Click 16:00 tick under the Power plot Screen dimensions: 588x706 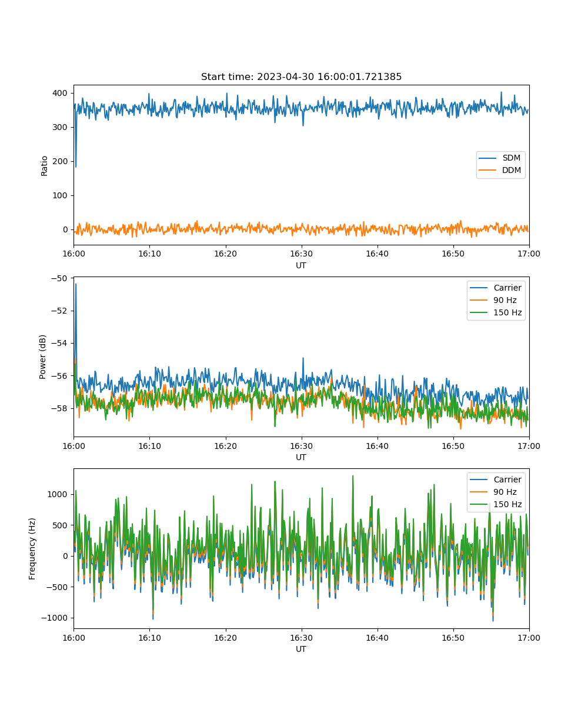click(x=73, y=445)
